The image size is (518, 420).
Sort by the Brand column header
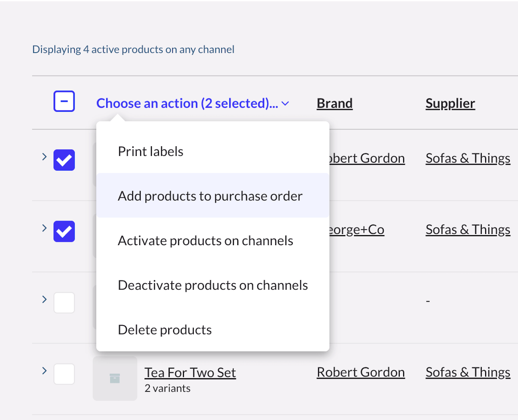pos(335,104)
